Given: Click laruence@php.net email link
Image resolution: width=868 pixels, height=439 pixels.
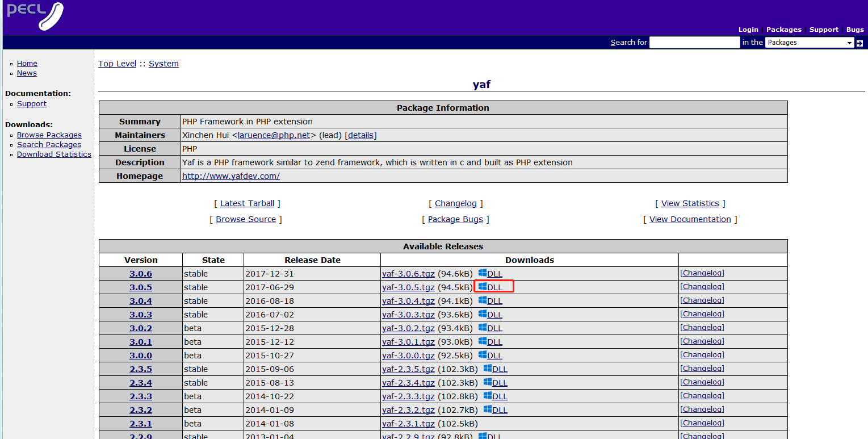Looking at the screenshot, I should 274,135.
